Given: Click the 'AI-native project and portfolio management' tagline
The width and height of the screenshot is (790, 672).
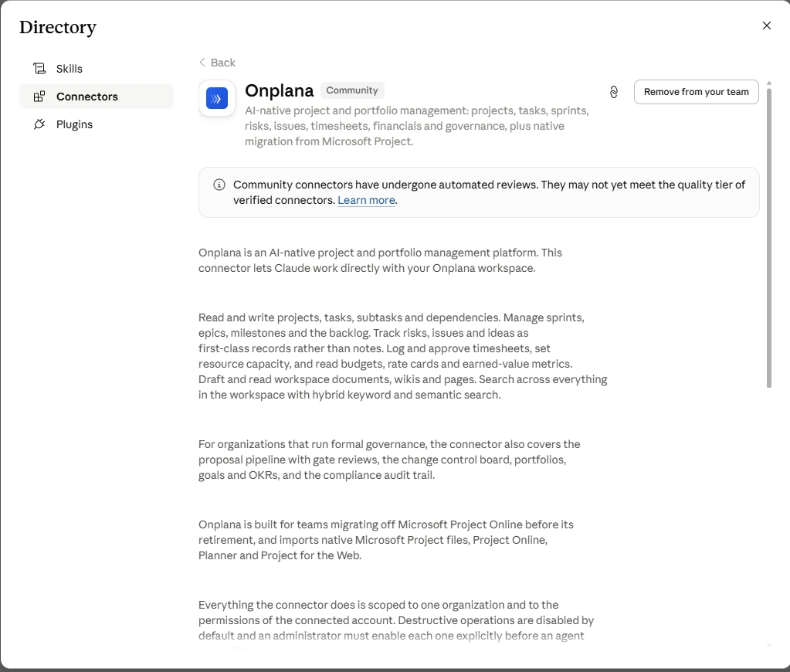Looking at the screenshot, I should [x=417, y=126].
